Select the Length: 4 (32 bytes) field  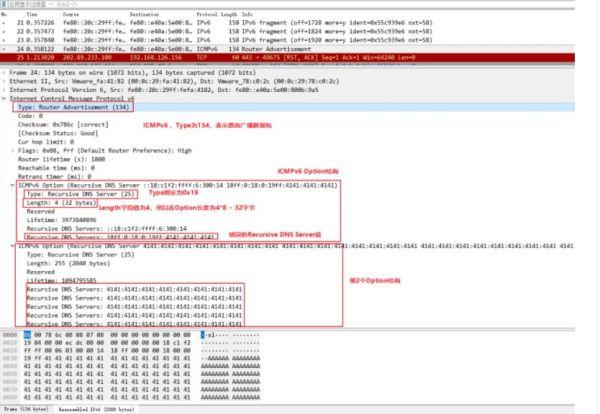[60, 203]
